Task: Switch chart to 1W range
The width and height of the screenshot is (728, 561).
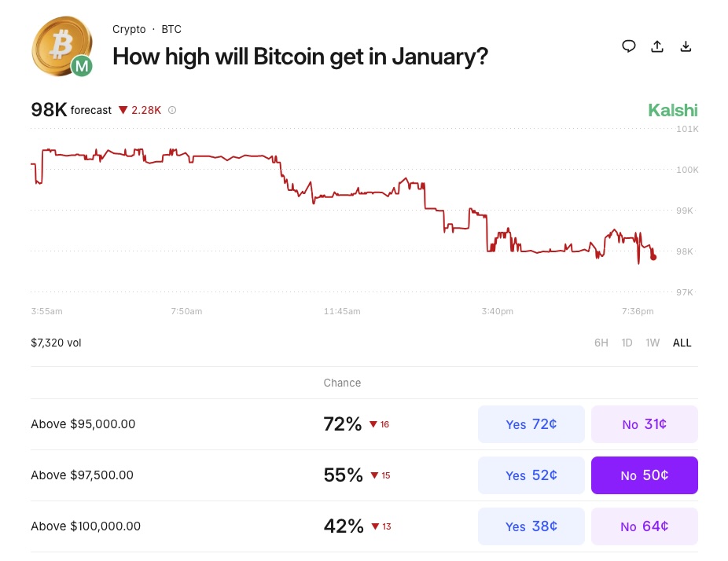Action: pyautogui.click(x=653, y=343)
